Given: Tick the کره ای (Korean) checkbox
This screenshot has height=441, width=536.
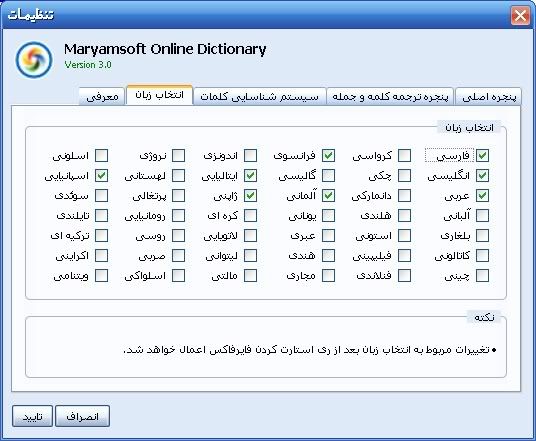Looking at the screenshot, I should (250, 216).
